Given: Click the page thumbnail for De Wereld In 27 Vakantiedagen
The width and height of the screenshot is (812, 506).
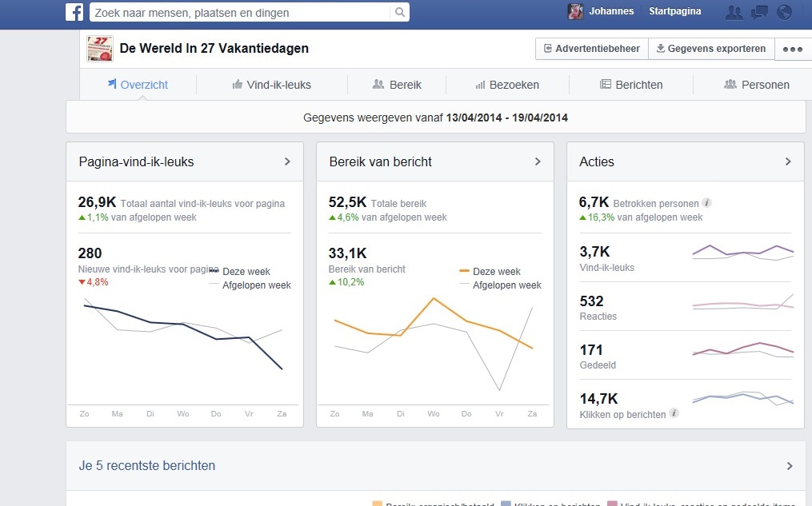Looking at the screenshot, I should coord(100,49).
